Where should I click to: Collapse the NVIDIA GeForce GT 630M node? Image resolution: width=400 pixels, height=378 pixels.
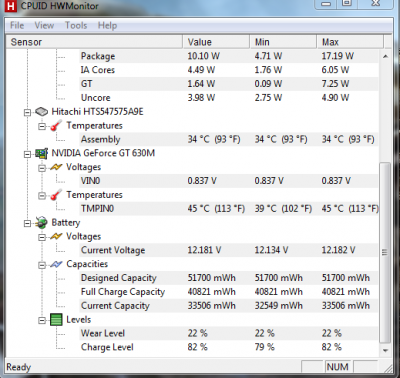[28, 154]
